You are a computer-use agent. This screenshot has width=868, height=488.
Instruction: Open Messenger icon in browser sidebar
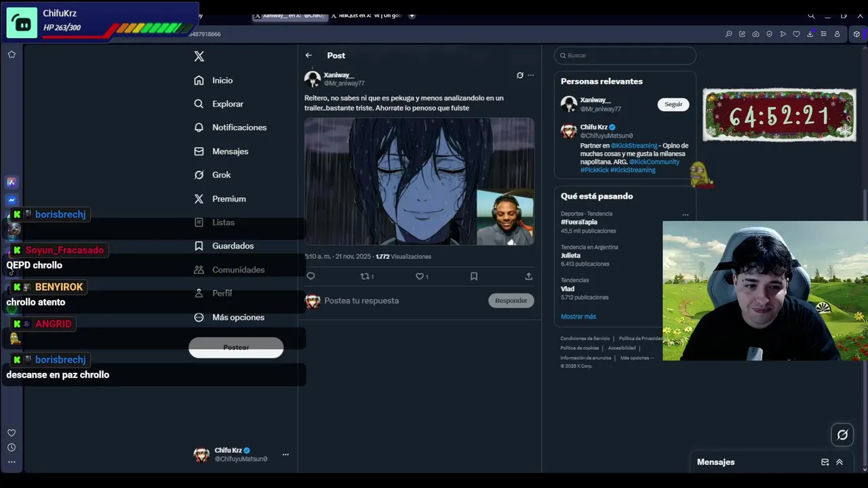12,200
